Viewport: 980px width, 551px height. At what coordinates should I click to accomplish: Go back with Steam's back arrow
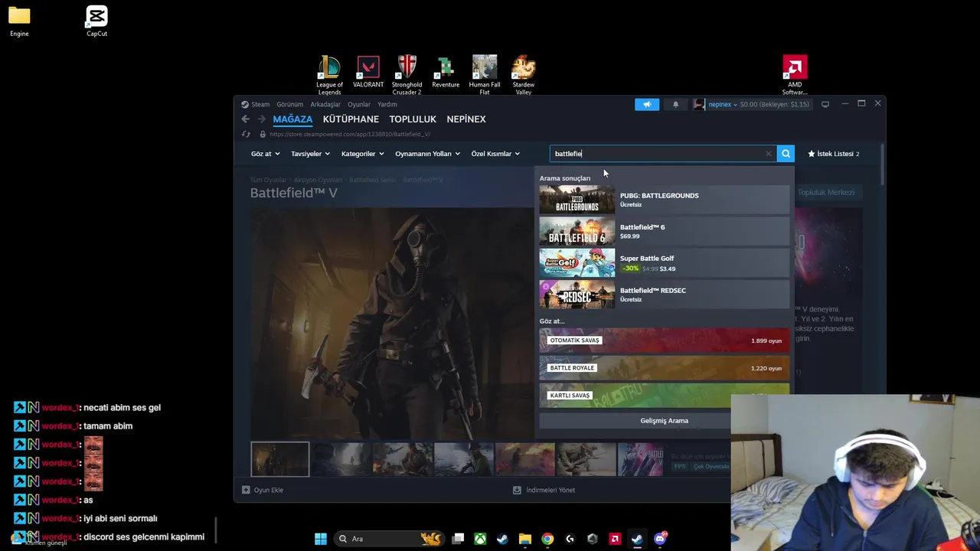(x=245, y=119)
